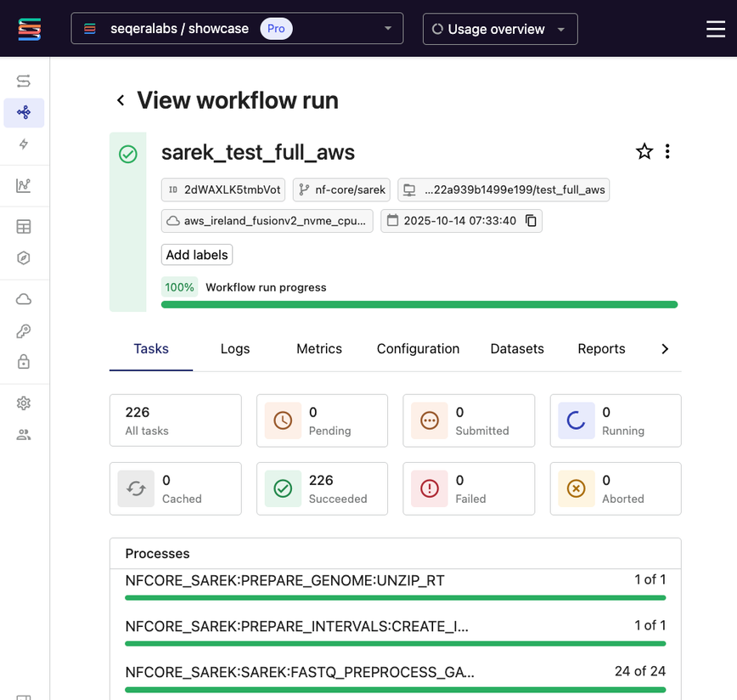
Task: Click the Add labels button
Action: pyautogui.click(x=196, y=255)
